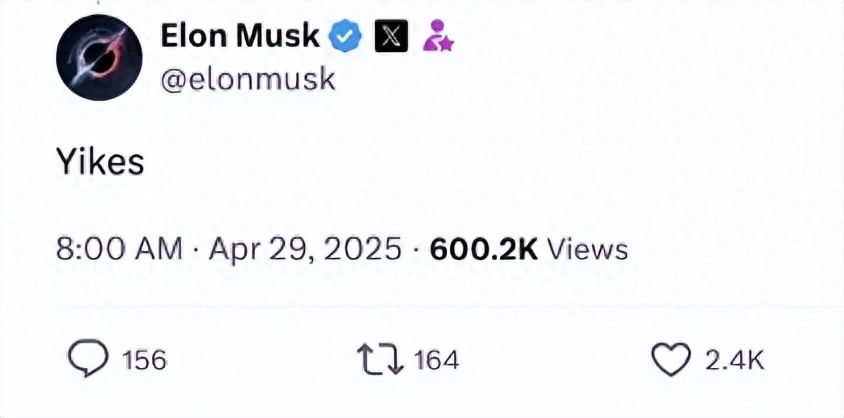Open the black hole profile picture
Image resolution: width=844 pixels, height=418 pixels.
pos(100,58)
